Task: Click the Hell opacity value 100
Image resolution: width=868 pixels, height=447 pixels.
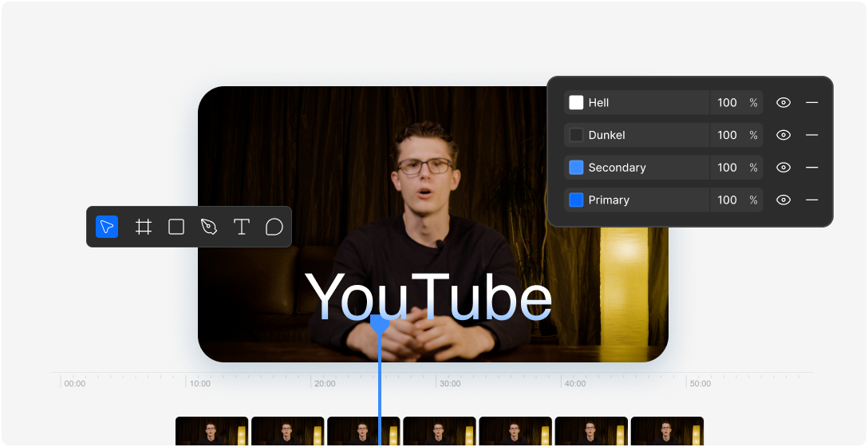Action: pos(727,102)
